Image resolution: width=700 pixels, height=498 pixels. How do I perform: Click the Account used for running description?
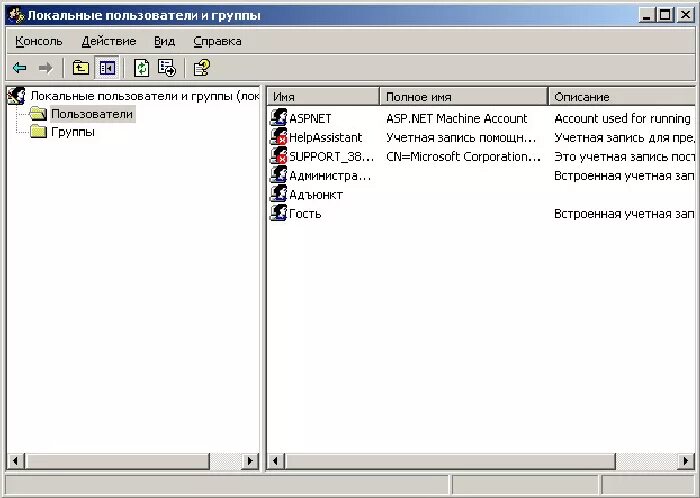pyautogui.click(x=622, y=119)
